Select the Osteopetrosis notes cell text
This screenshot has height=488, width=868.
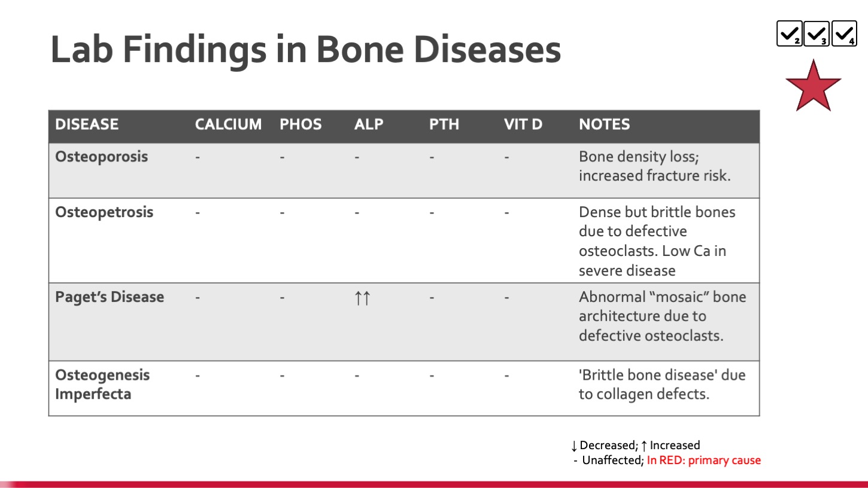(657, 241)
